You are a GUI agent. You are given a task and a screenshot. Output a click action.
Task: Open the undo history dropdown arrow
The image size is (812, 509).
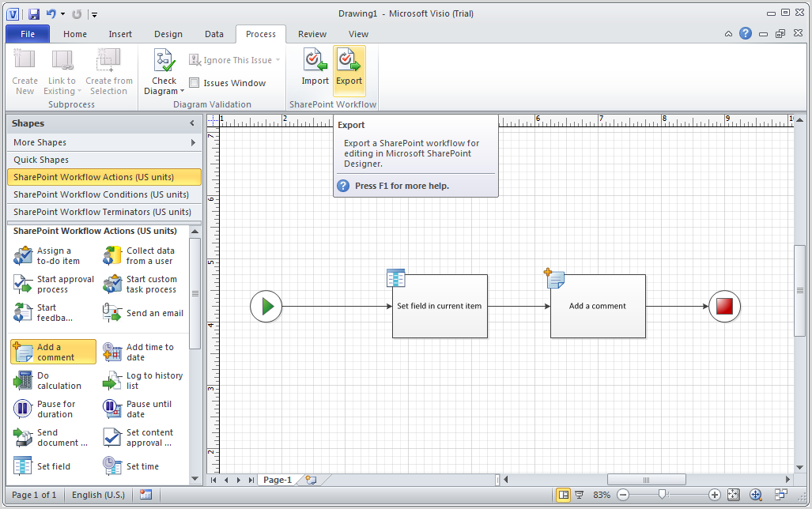click(62, 14)
